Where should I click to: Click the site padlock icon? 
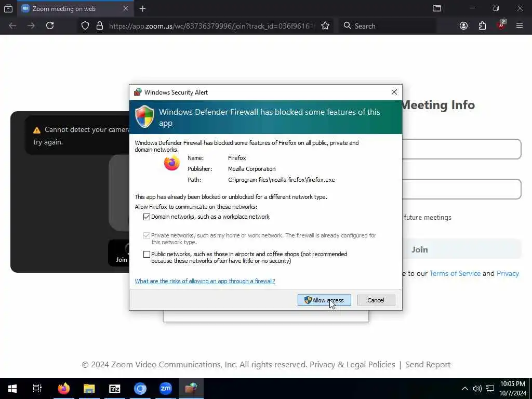tap(99, 26)
